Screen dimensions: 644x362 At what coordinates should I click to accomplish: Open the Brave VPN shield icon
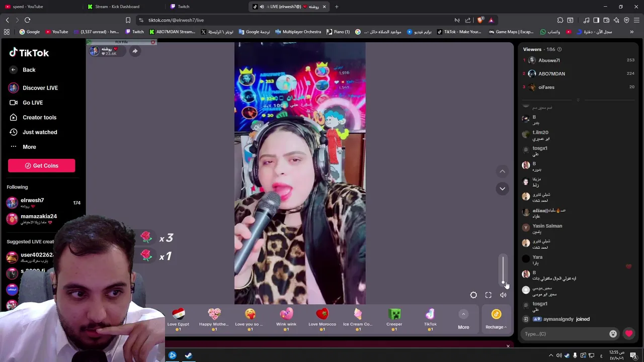click(626, 20)
